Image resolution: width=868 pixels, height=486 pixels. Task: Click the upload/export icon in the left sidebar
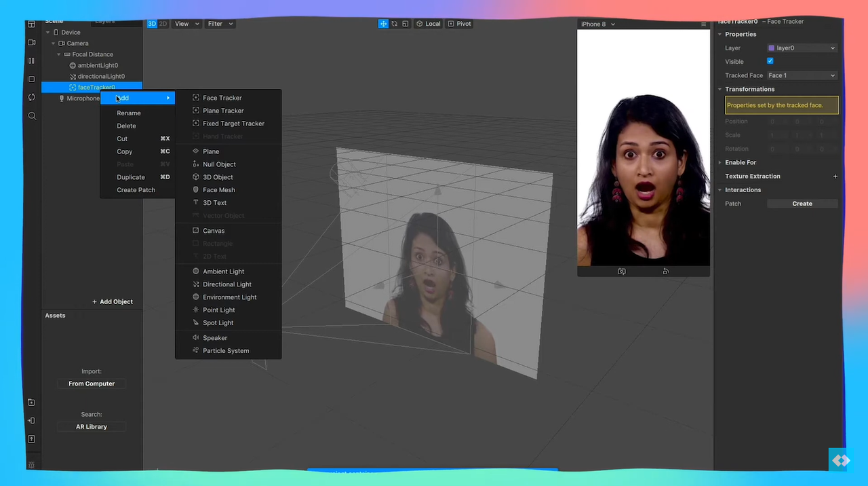click(x=31, y=439)
